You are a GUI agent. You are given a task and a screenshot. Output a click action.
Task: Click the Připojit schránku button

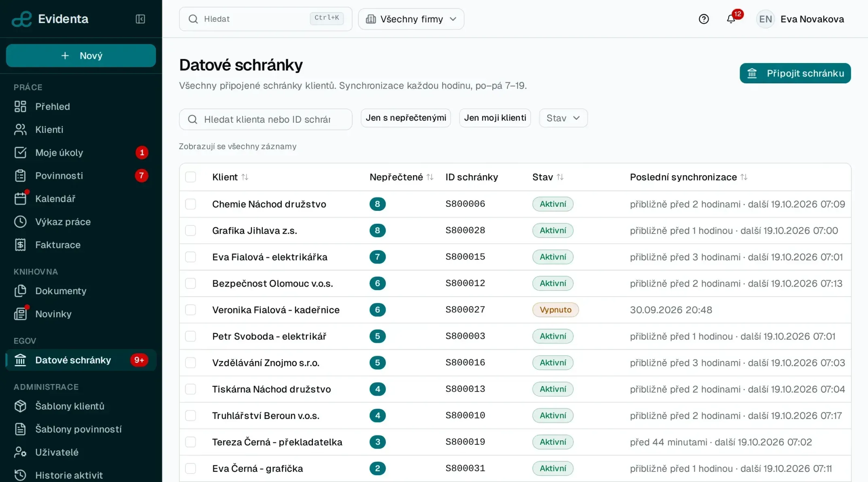(x=795, y=73)
